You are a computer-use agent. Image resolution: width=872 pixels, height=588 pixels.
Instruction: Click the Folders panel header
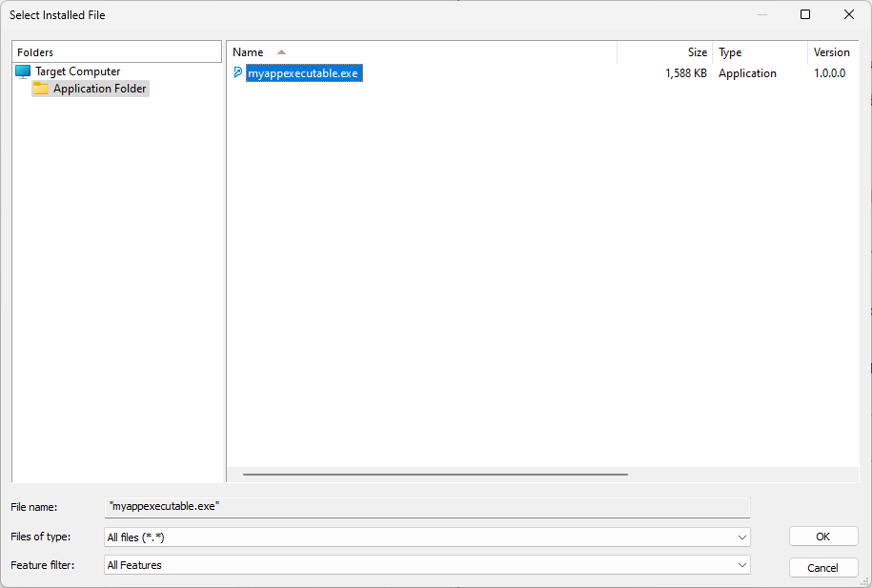(x=117, y=52)
